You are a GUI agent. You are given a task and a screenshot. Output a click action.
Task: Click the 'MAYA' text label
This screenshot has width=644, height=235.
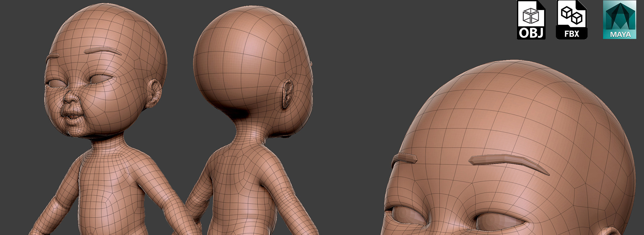(620, 34)
